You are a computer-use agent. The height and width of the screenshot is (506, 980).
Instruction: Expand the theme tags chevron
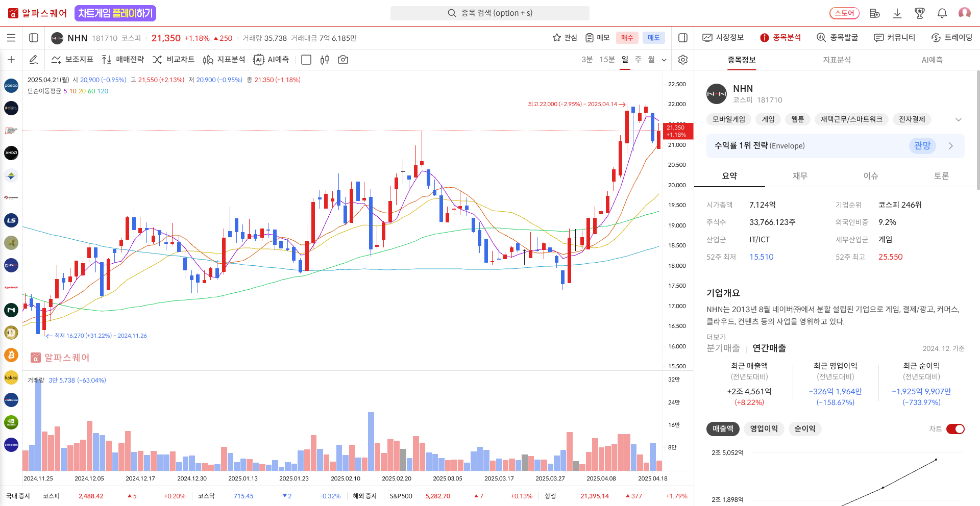point(959,119)
